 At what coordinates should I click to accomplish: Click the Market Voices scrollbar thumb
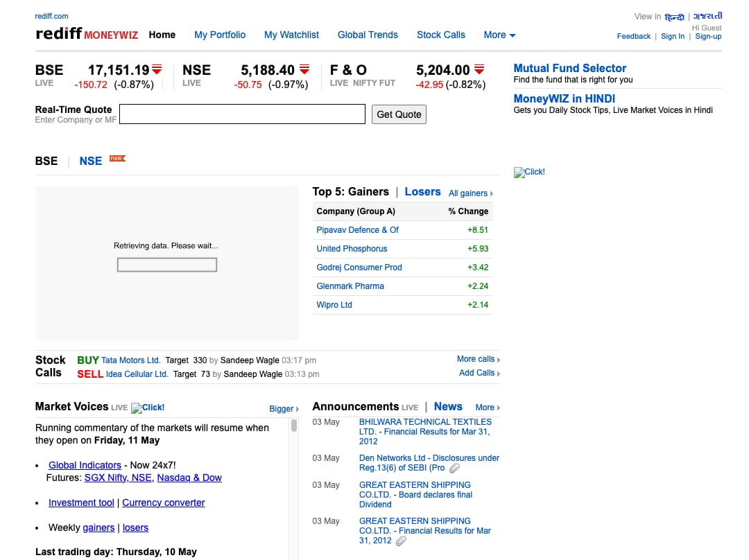click(x=294, y=426)
